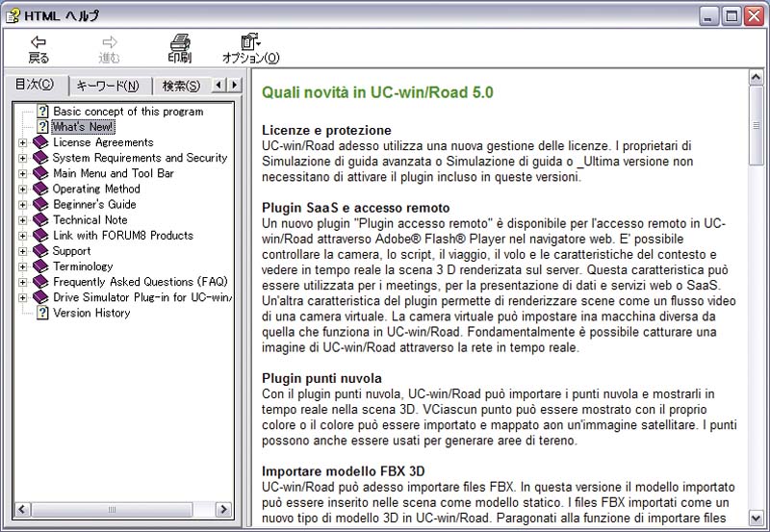Viewport: 770px width, 532px height.
Task: Expand Frequently Asked Questions node
Action: coord(22,282)
